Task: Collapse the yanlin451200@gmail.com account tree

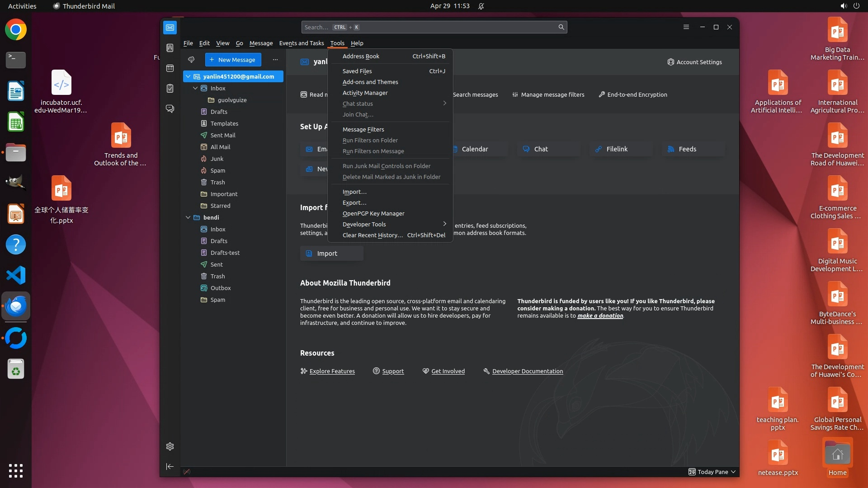Action: tap(188, 76)
